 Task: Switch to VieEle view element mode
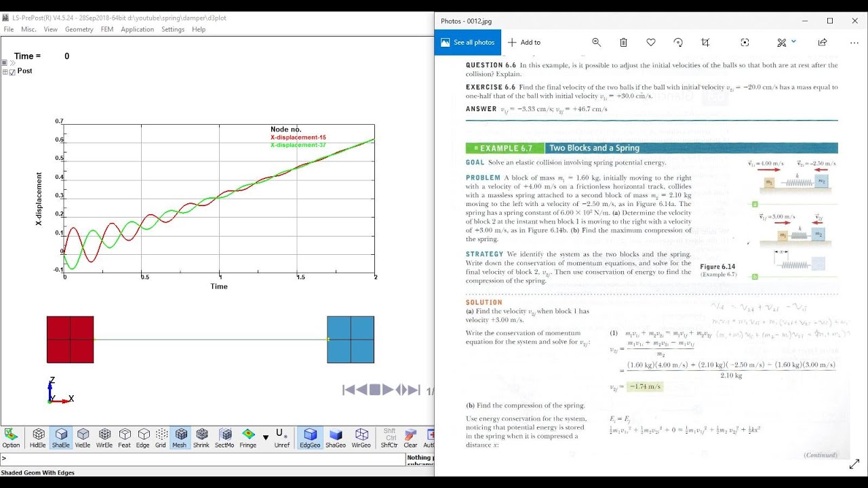[x=83, y=438]
